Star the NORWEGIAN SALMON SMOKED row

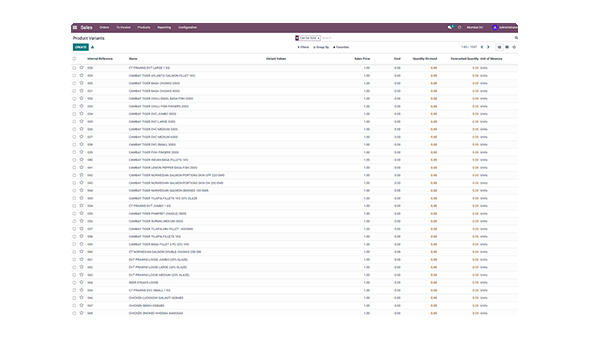coord(81,190)
